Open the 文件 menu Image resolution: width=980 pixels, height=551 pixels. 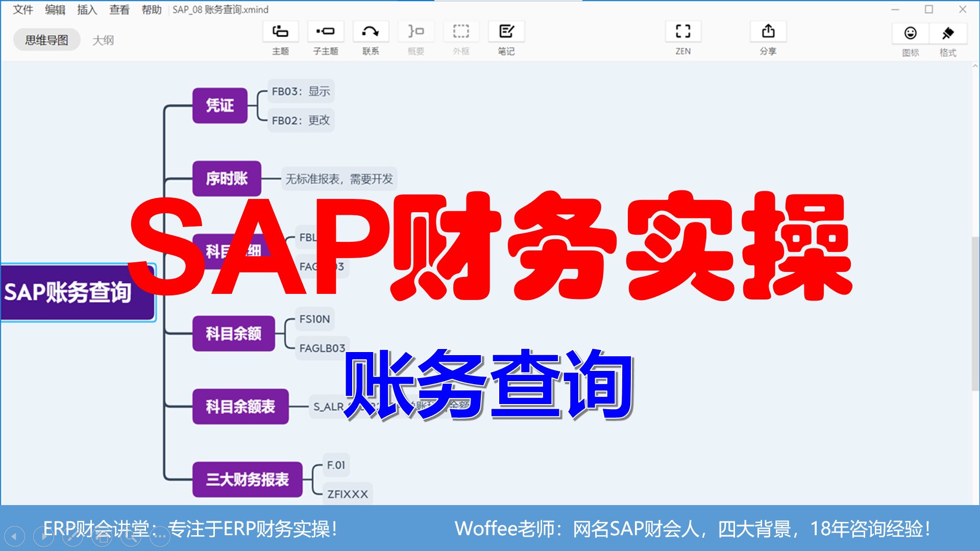pyautogui.click(x=23, y=10)
